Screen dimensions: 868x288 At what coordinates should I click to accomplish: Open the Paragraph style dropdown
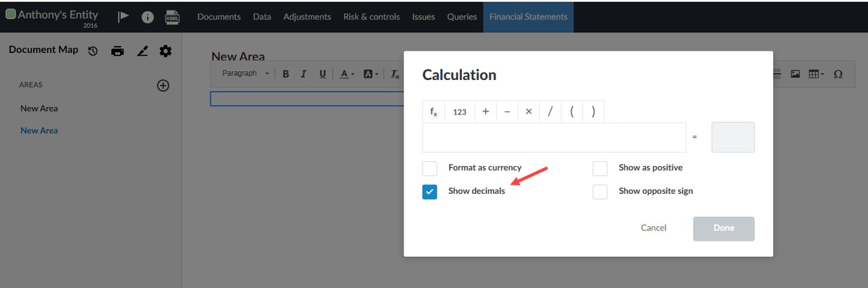[245, 74]
